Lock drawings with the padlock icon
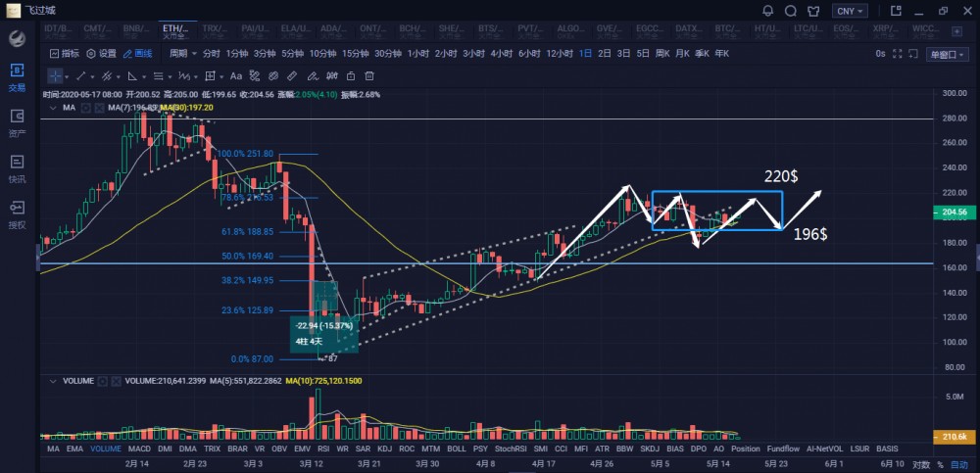This screenshot has width=980, height=473. (348, 75)
